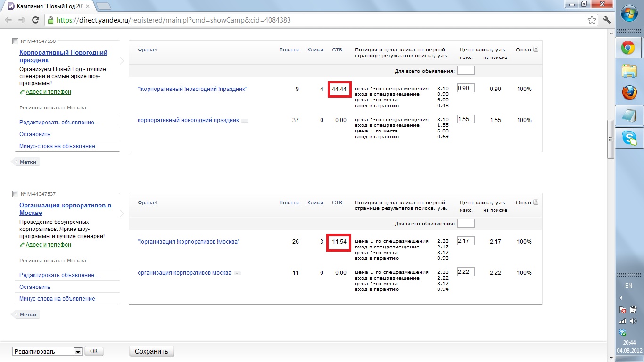
Task: Sort by "Фраза" in the Новогодний праздник table
Action: click(148, 50)
